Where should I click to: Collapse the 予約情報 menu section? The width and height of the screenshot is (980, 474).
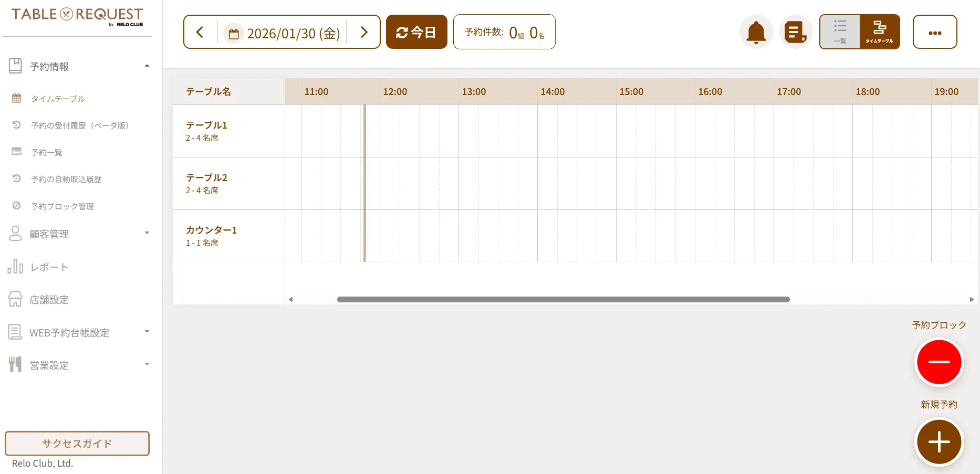coord(147,66)
